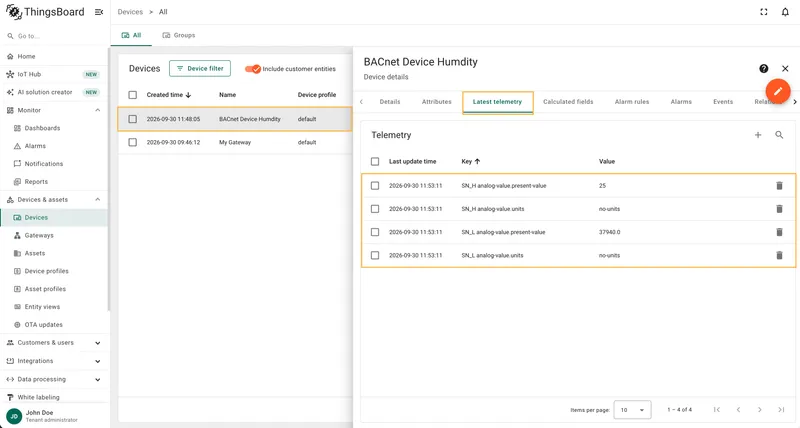The image size is (800, 428).
Task: Go to previous telemetry page
Action: pyautogui.click(x=738, y=410)
